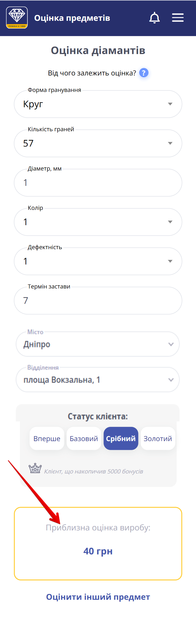This screenshot has width=196, height=644.
Task: Click the notification bell icon
Action: 154,18
